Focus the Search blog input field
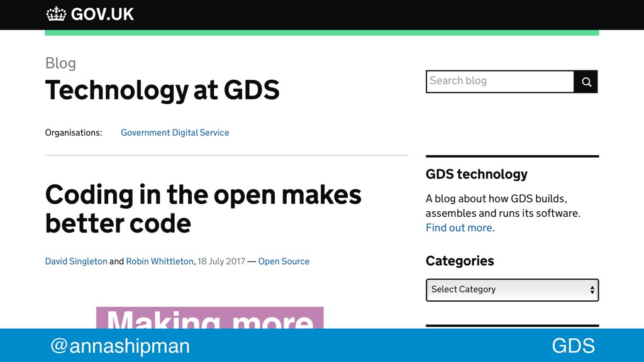 click(500, 82)
